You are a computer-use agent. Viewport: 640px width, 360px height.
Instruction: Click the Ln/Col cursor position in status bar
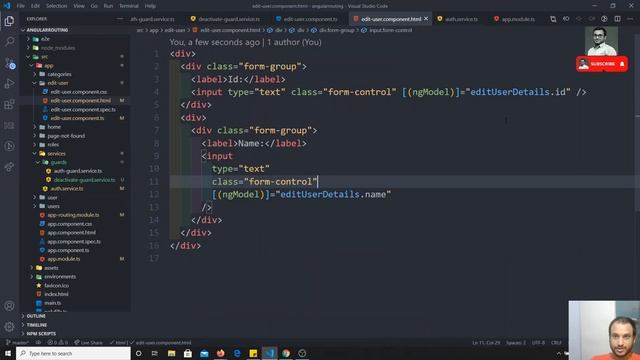click(486, 342)
